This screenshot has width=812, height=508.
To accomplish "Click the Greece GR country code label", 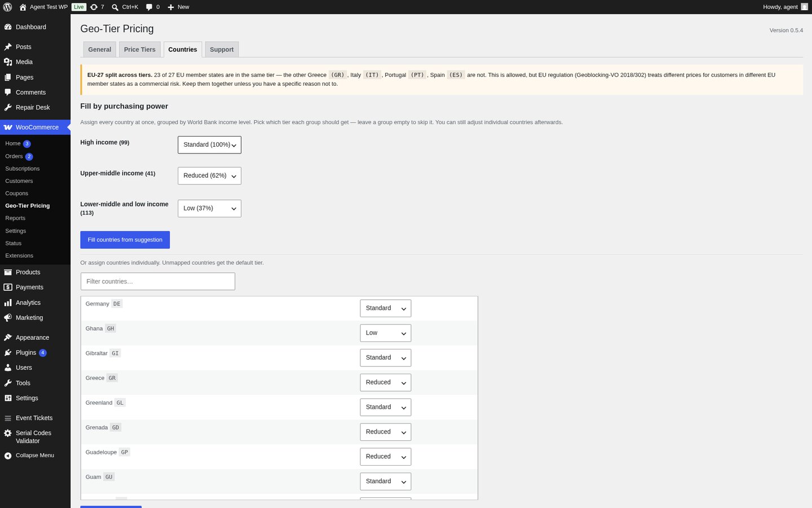I will pyautogui.click(x=112, y=378).
